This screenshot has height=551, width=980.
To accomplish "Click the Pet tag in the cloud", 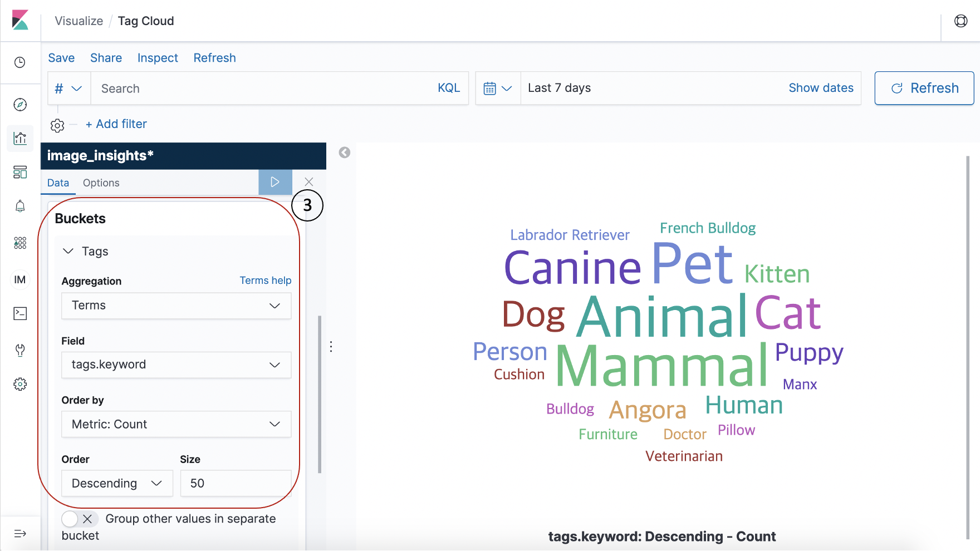I will 692,263.
